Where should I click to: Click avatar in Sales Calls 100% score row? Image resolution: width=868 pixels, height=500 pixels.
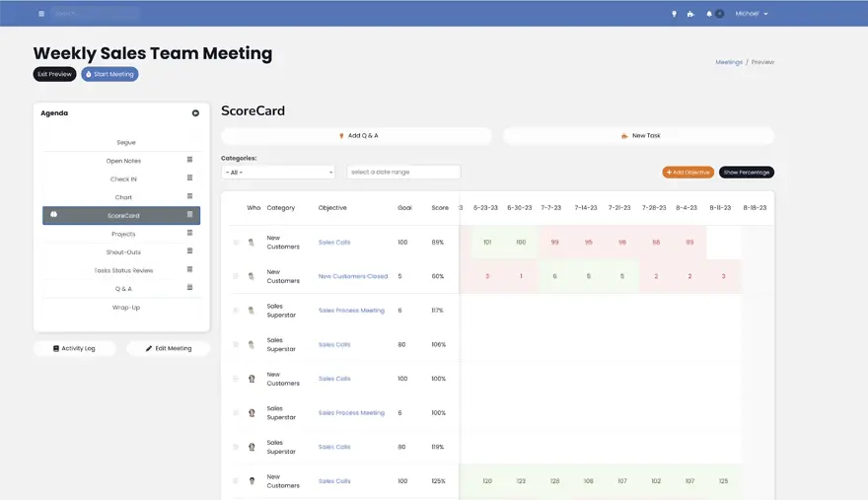pos(252,379)
